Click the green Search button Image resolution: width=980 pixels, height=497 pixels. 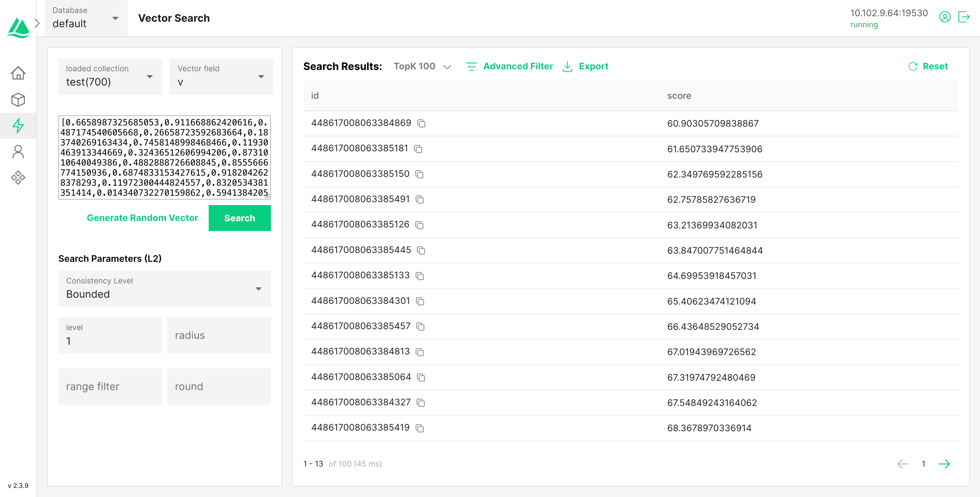point(239,218)
